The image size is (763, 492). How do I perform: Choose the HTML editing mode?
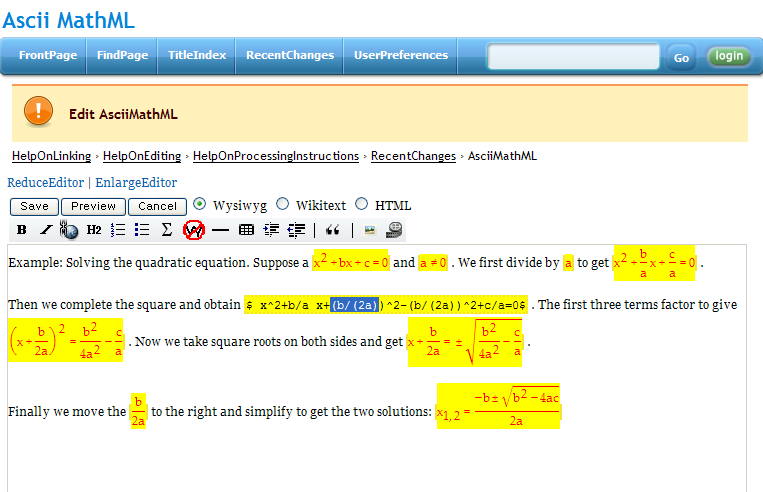pos(361,204)
